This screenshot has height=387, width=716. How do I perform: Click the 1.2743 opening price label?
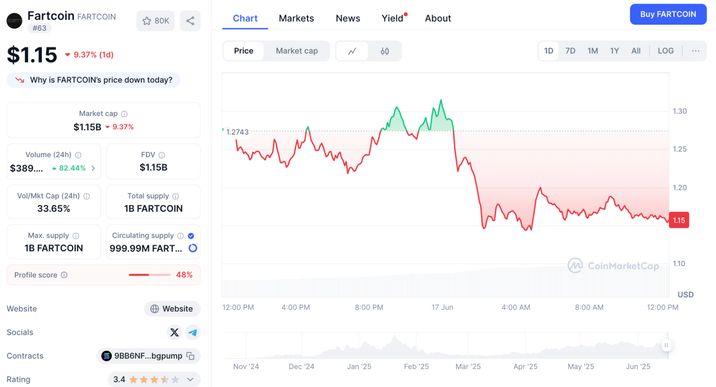click(x=237, y=132)
